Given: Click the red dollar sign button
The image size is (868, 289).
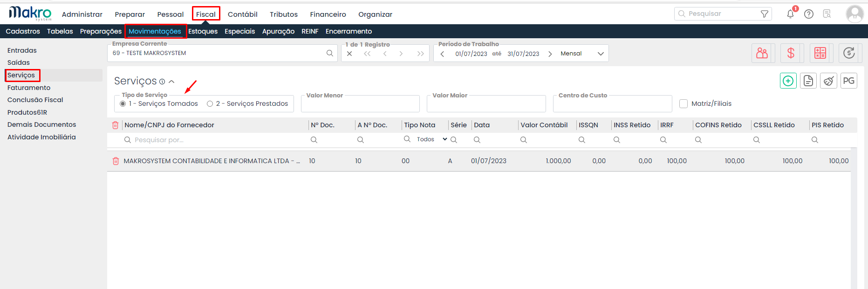Looking at the screenshot, I should [791, 53].
